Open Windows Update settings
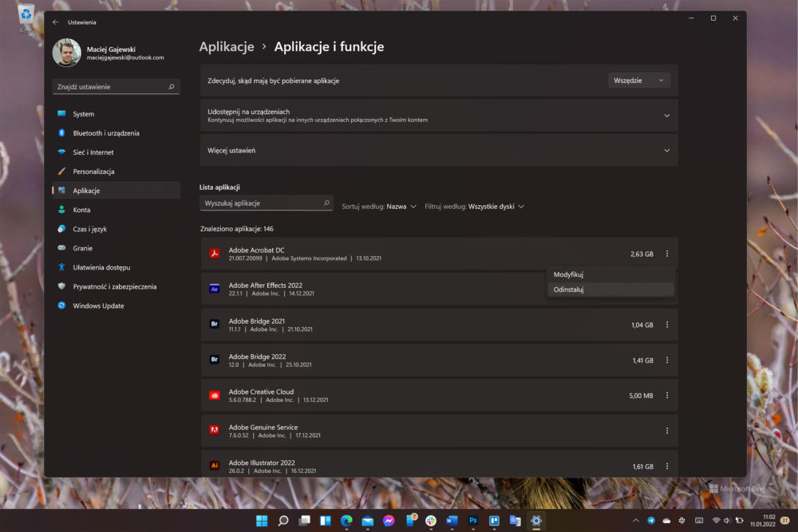 click(116, 305)
